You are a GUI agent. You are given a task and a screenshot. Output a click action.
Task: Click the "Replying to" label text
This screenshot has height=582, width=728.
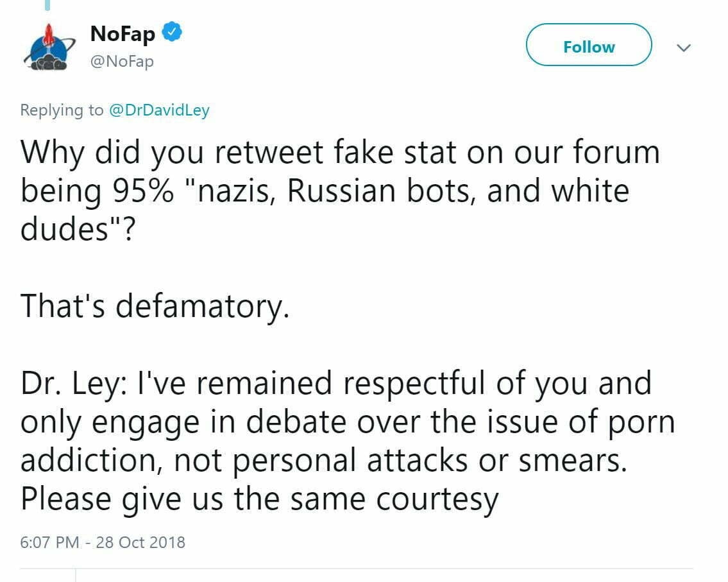62,110
